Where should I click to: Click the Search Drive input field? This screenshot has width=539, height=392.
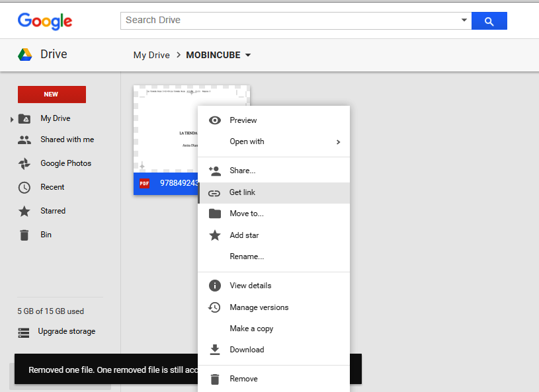pos(291,20)
